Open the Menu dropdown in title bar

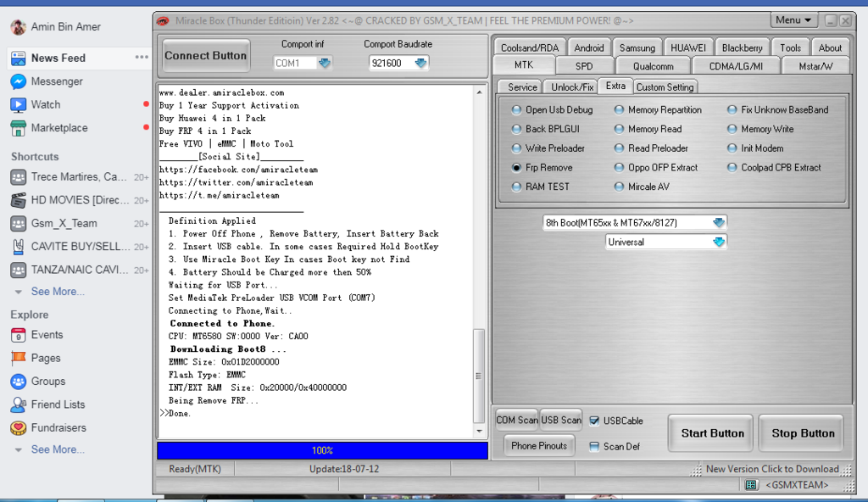click(x=793, y=20)
